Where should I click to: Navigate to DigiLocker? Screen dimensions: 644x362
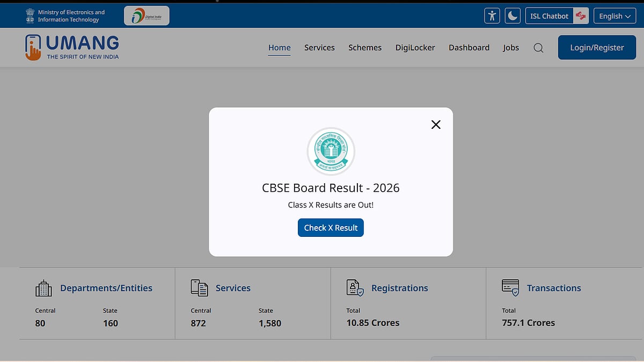click(x=415, y=48)
